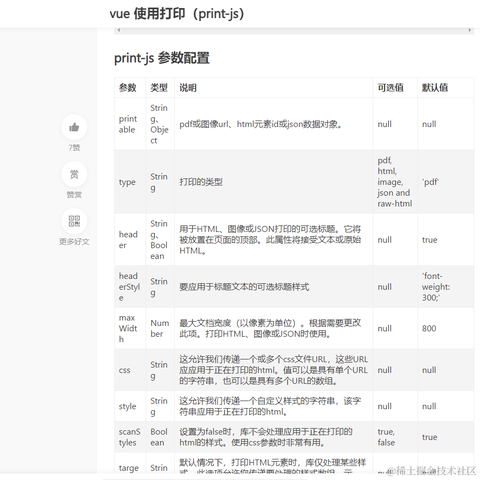Click the 设置为false时 description cell
This screenshot has width=480, height=480.
click(x=273, y=437)
